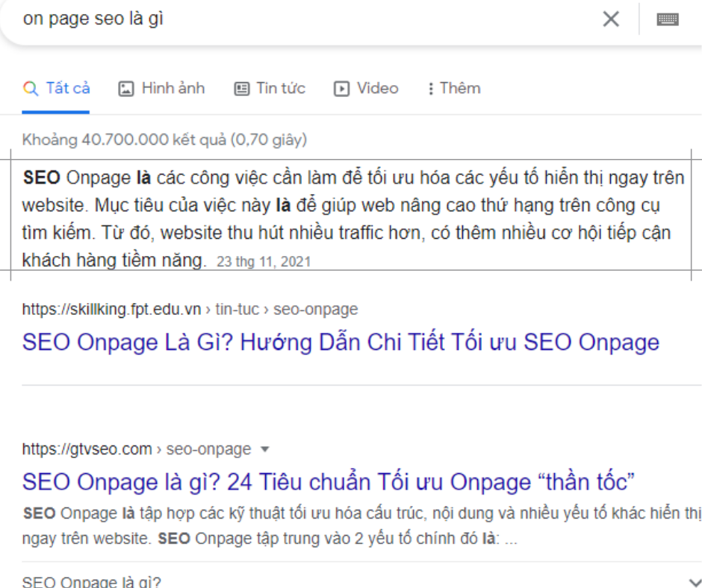Click the three-dot icon beside Thêm
Image resolution: width=702 pixels, height=588 pixels.
[430, 89]
